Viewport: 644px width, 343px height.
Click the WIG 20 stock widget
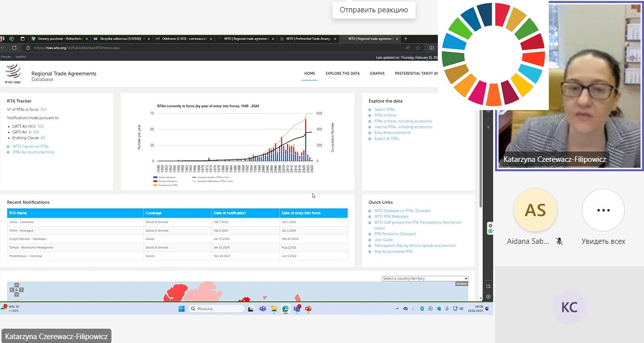(x=11, y=308)
